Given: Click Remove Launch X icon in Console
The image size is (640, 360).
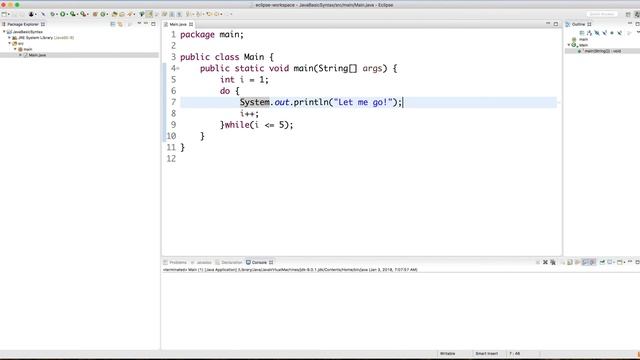Looking at the screenshot, I should coord(545,262).
